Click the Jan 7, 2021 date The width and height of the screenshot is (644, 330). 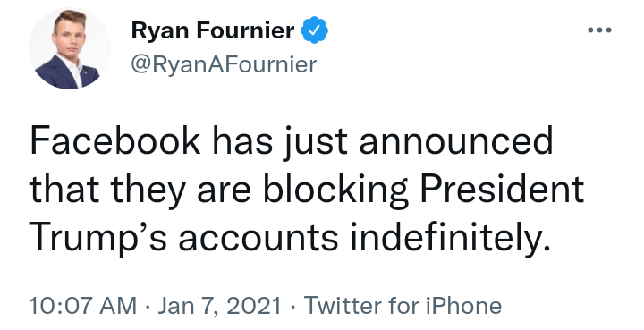219,306
